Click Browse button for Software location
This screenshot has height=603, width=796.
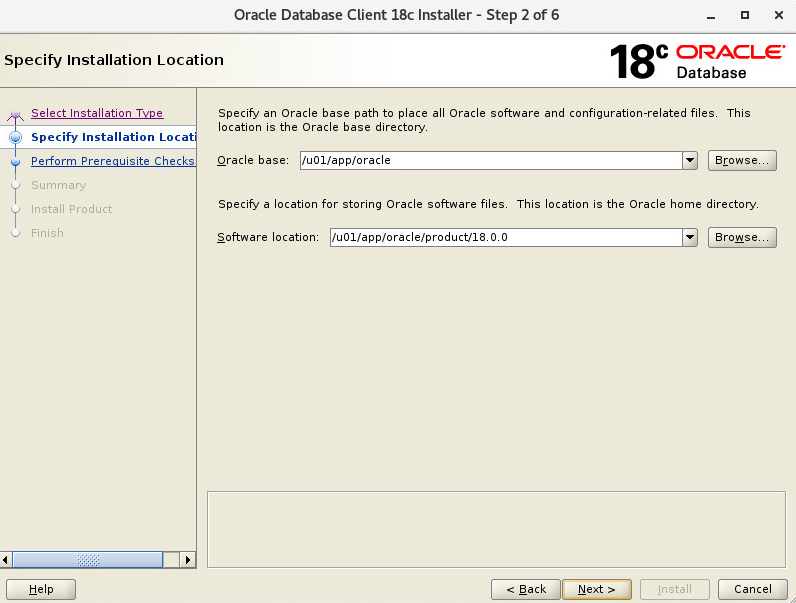742,237
